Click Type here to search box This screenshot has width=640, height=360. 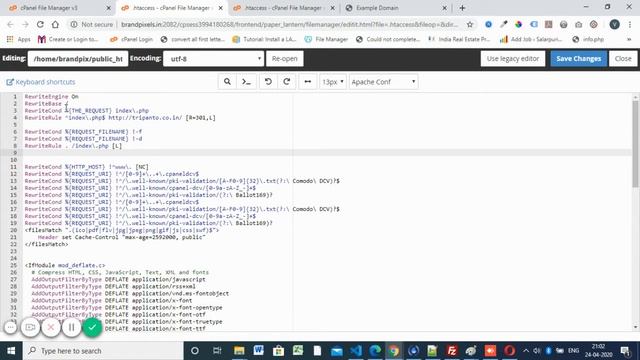(x=103, y=351)
